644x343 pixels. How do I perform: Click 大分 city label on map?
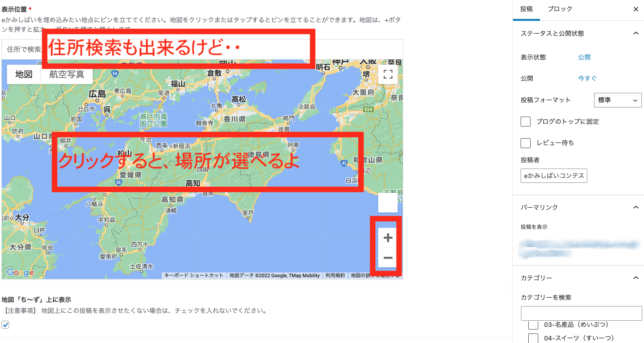(22, 217)
